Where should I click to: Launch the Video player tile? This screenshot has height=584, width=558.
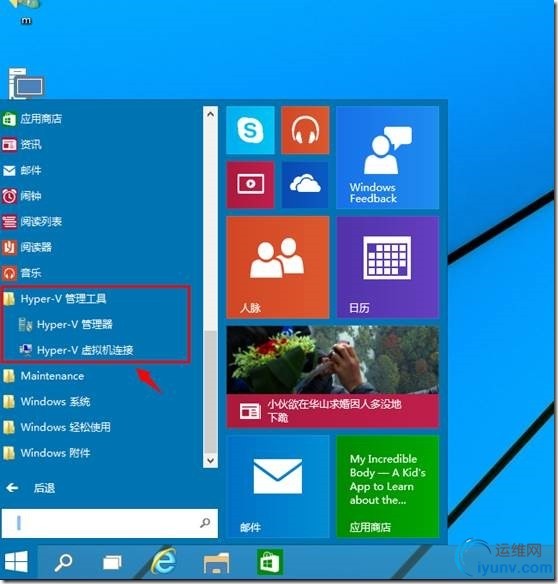[x=250, y=184]
